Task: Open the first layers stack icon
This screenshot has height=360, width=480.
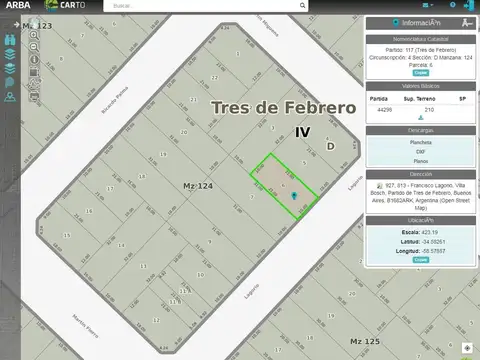Action: 10,54
